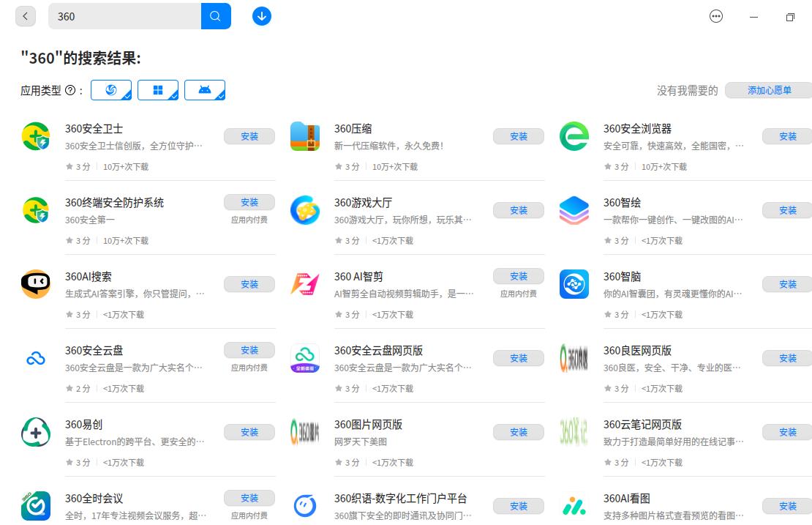Install 360安全云盘

tap(249, 350)
